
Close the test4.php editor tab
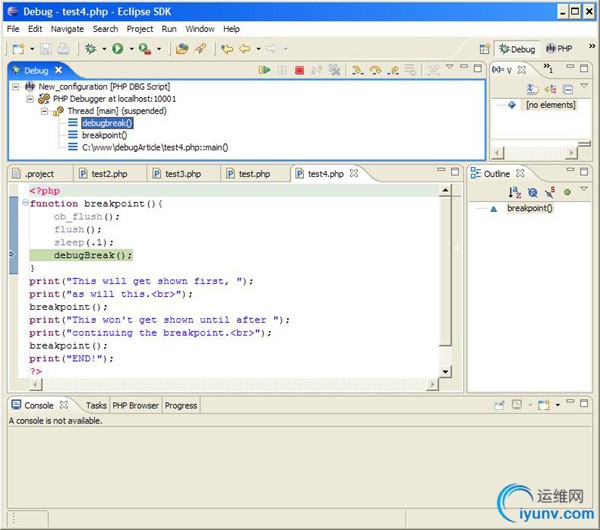pos(354,173)
